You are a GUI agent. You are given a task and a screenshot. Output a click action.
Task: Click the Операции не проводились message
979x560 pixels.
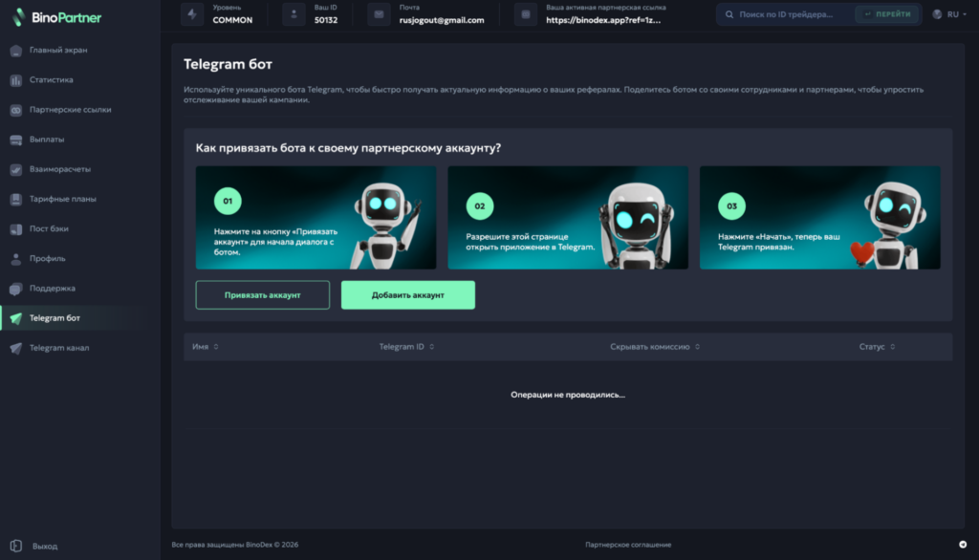[x=568, y=395]
